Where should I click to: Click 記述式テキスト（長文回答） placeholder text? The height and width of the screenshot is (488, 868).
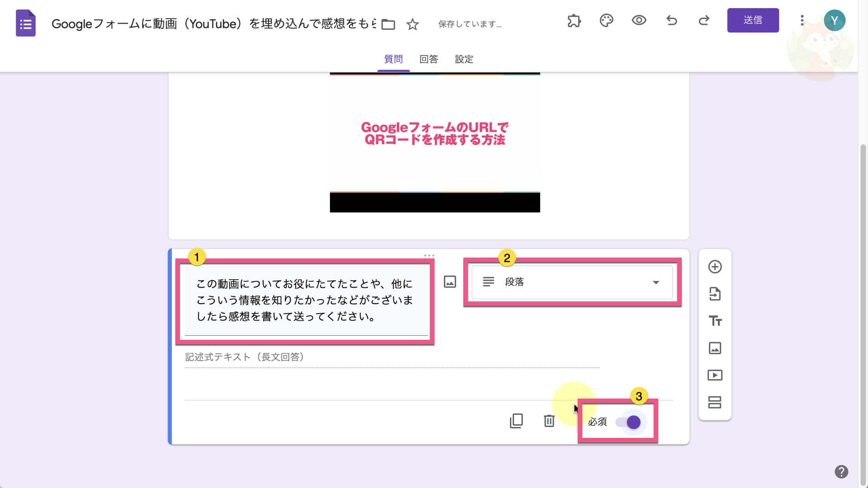[x=244, y=357]
